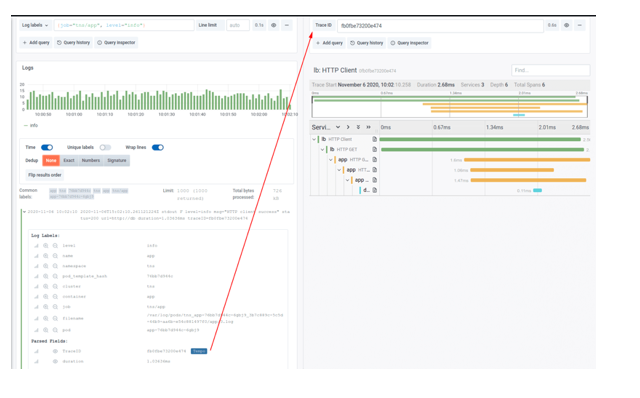The height and width of the screenshot is (398, 640).
Task: Collapse the first app HTTP G... span
Action: tap(331, 160)
